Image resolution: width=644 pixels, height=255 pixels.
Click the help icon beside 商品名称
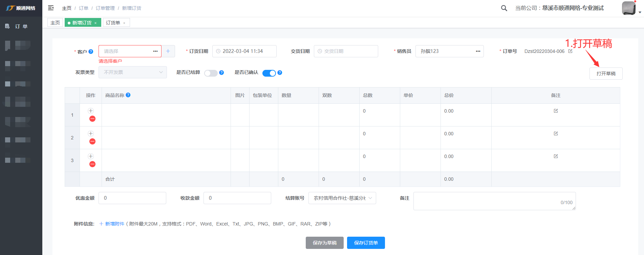pos(128,95)
